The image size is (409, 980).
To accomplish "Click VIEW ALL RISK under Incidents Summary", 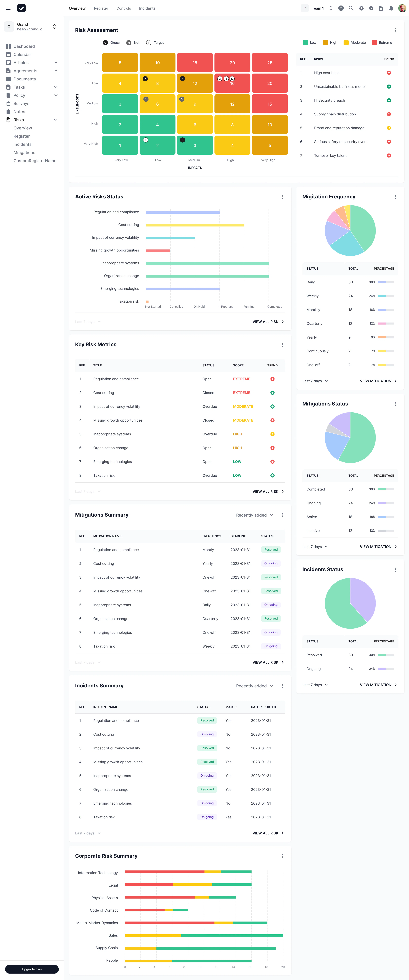I will click(268, 833).
